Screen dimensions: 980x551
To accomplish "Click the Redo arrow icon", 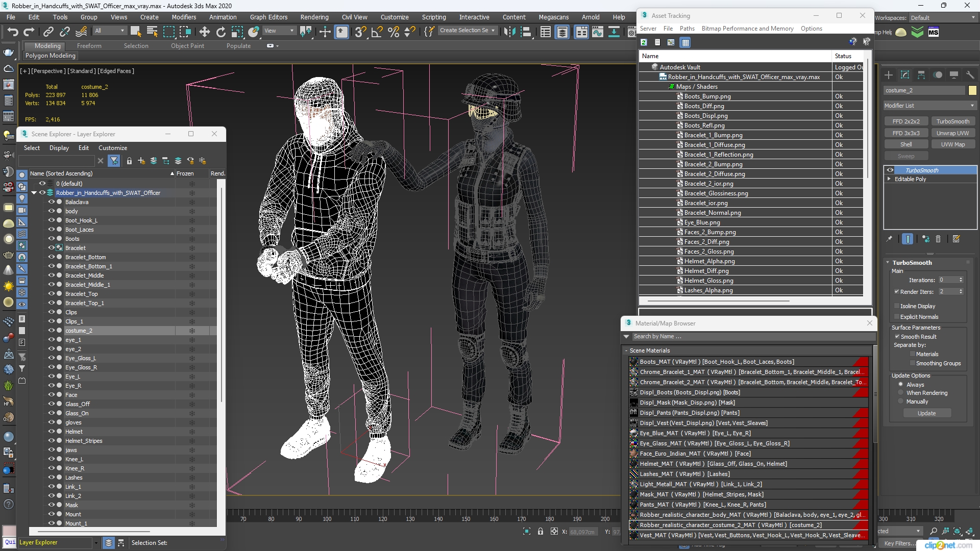I will click(29, 32).
